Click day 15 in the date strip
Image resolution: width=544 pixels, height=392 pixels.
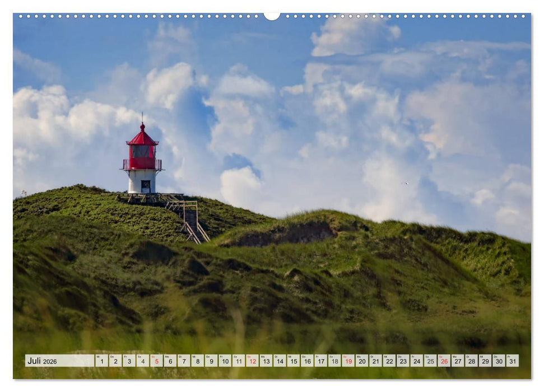[293, 361]
